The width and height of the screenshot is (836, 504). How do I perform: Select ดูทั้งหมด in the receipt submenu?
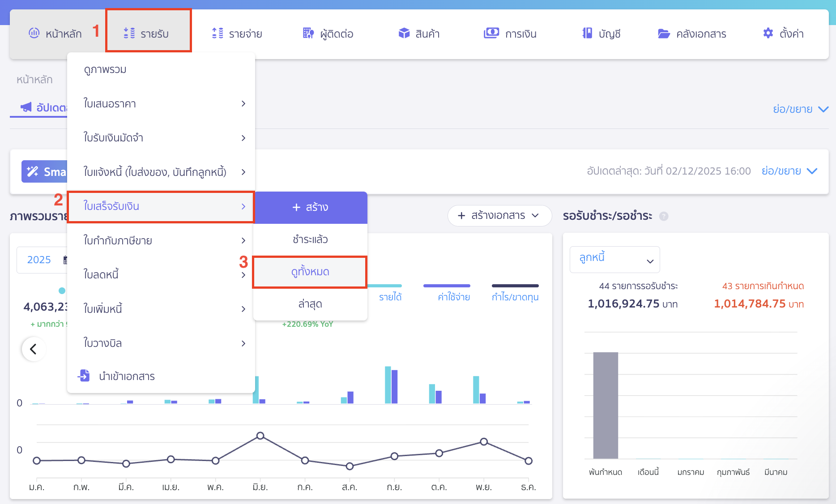310,272
